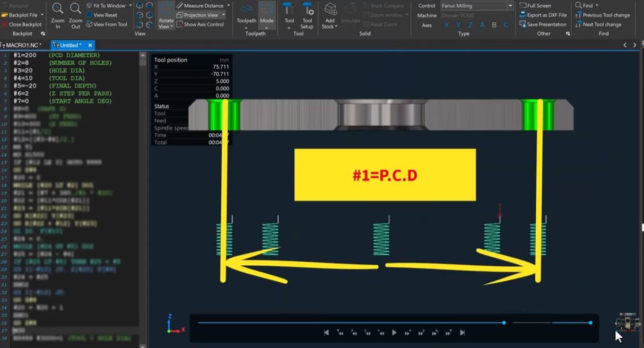Click the simulation speed slider handle

point(590,323)
